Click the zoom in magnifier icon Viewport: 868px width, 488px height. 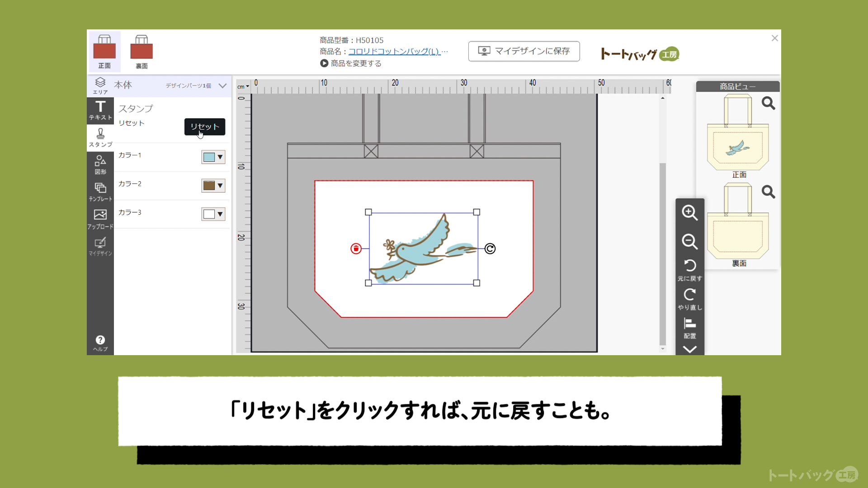tap(690, 213)
